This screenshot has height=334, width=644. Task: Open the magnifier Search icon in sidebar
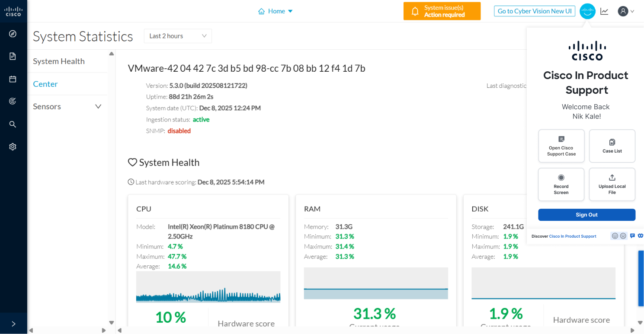[13, 124]
